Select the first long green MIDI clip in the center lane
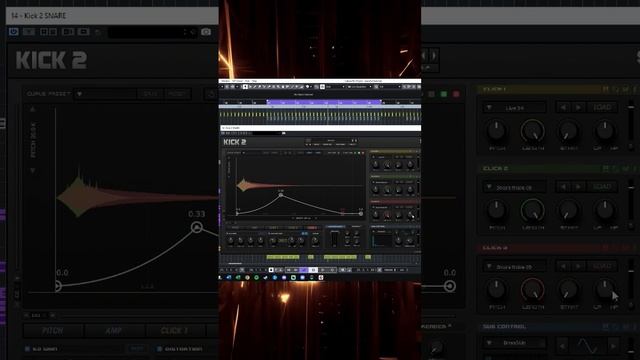 pyautogui.click(x=283, y=257)
